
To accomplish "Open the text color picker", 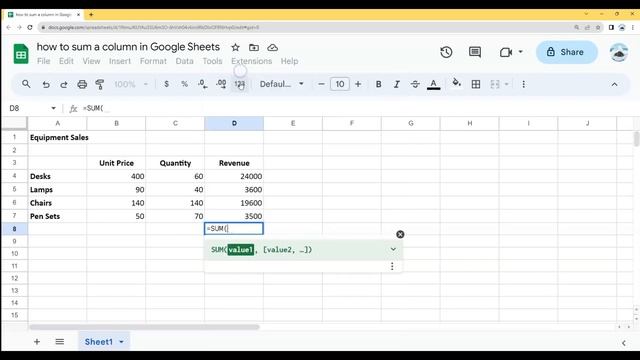I will [433, 84].
